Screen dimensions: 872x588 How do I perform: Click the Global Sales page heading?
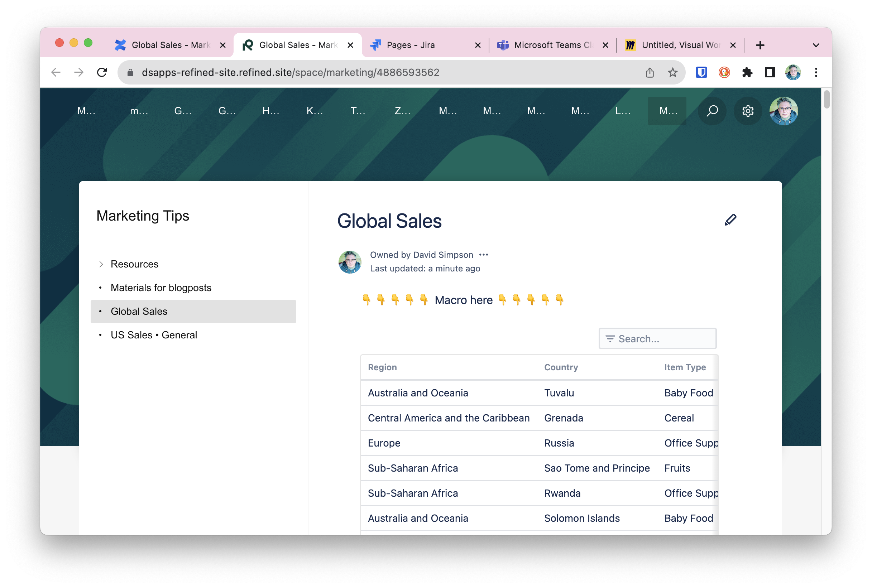coord(389,221)
